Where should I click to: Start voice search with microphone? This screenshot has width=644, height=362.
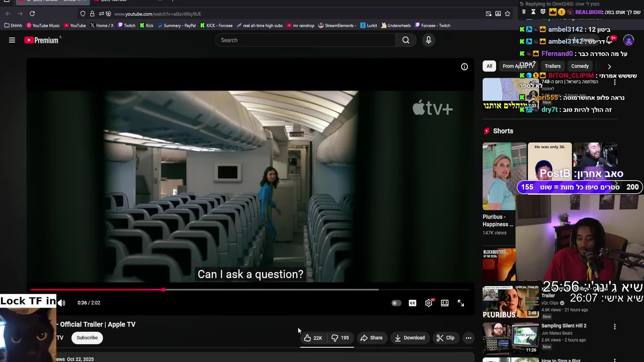pos(429,40)
